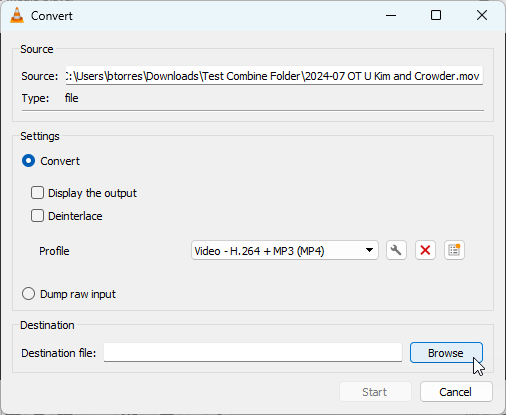Focus the empty Destination file text field
The width and height of the screenshot is (506, 415).
(253, 353)
